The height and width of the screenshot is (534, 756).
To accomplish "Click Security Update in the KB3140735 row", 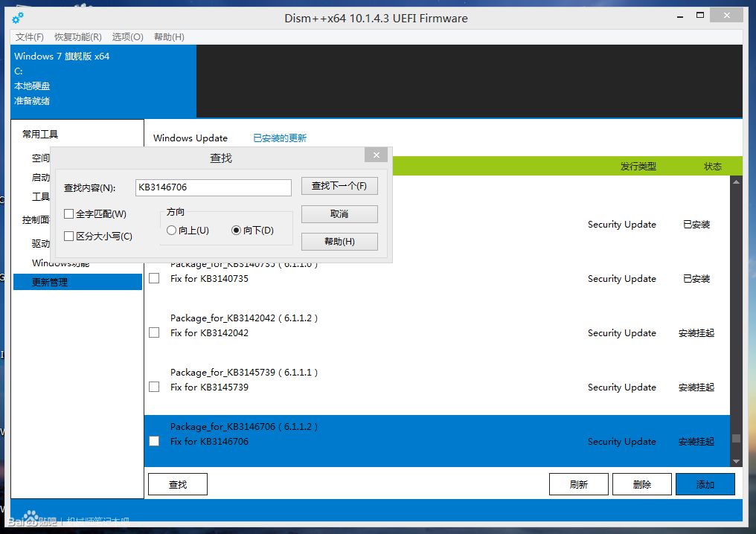I will [x=622, y=279].
